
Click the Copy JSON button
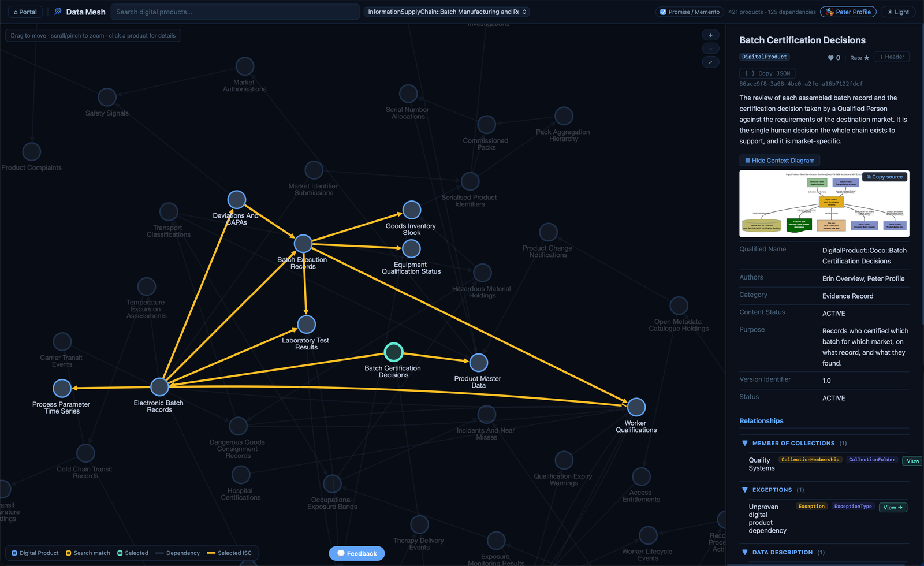coord(767,73)
